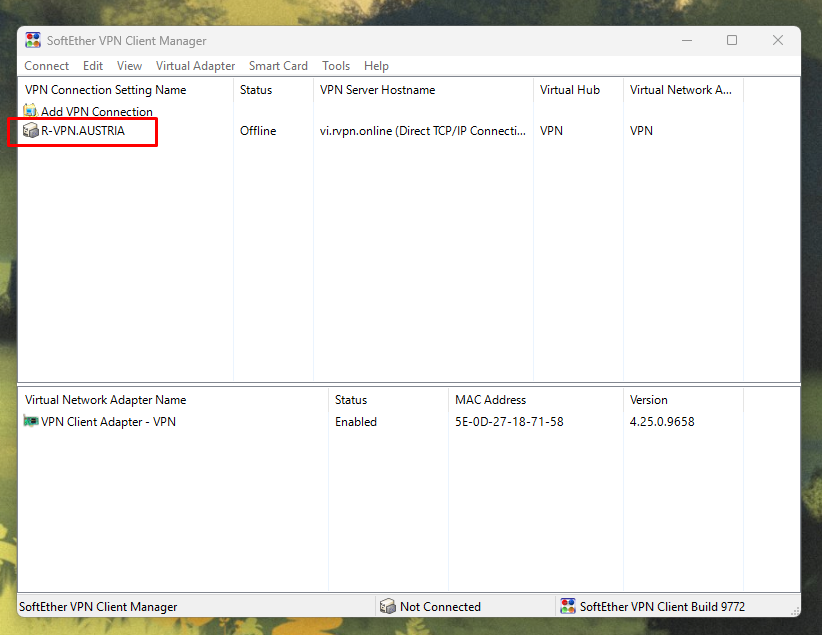Maximize the VPN Client Manager window
This screenshot has width=822, height=635.
click(x=732, y=40)
